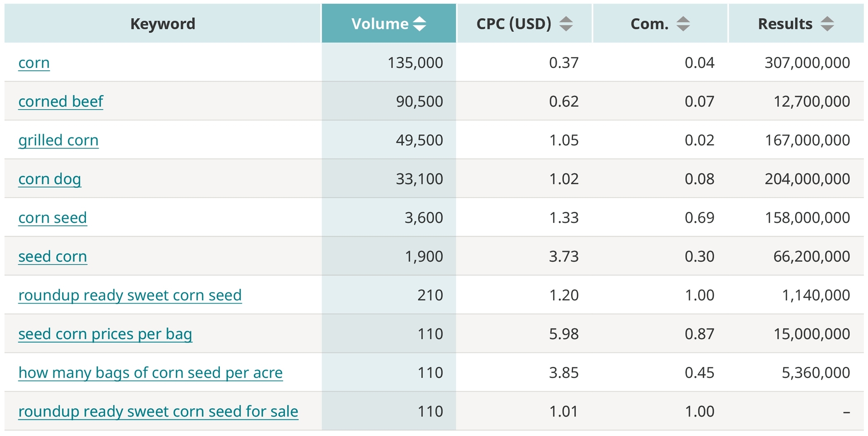Image resolution: width=868 pixels, height=436 pixels.
Task: Open the 'corned beef' keyword link
Action: click(x=61, y=101)
